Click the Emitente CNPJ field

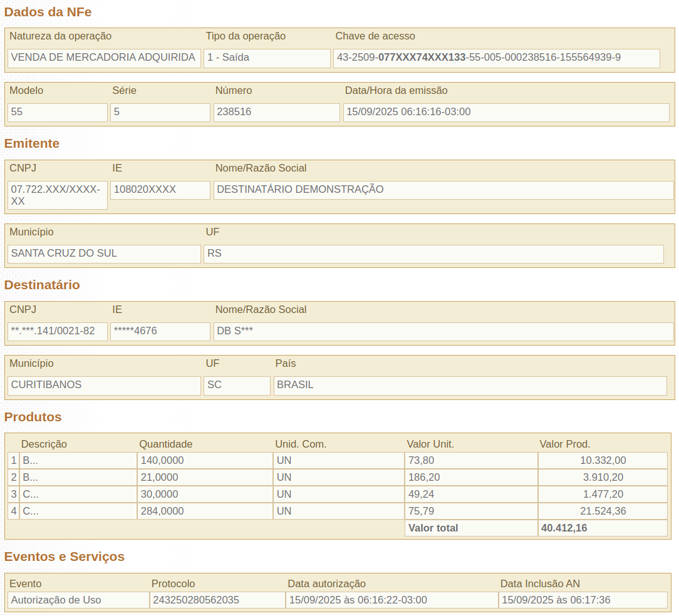[x=58, y=195]
